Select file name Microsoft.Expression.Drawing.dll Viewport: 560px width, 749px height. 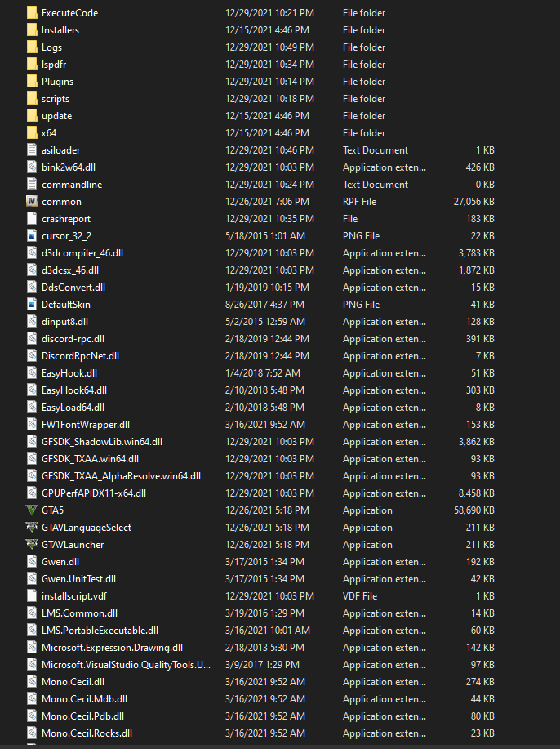(x=112, y=648)
